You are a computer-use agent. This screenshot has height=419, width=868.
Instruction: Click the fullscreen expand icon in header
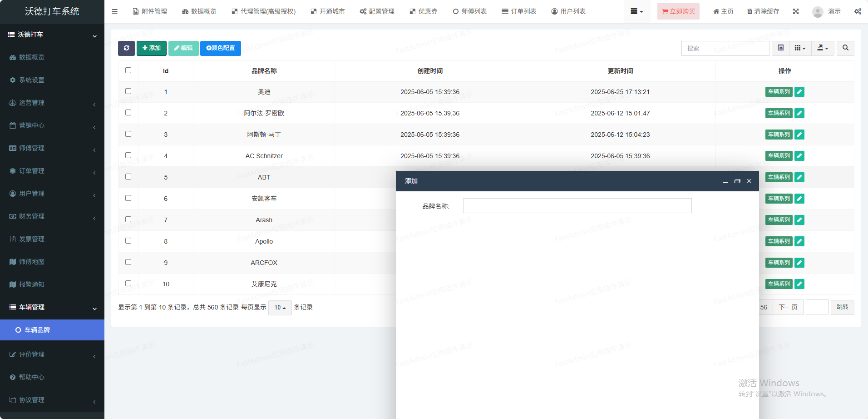[x=796, y=11]
